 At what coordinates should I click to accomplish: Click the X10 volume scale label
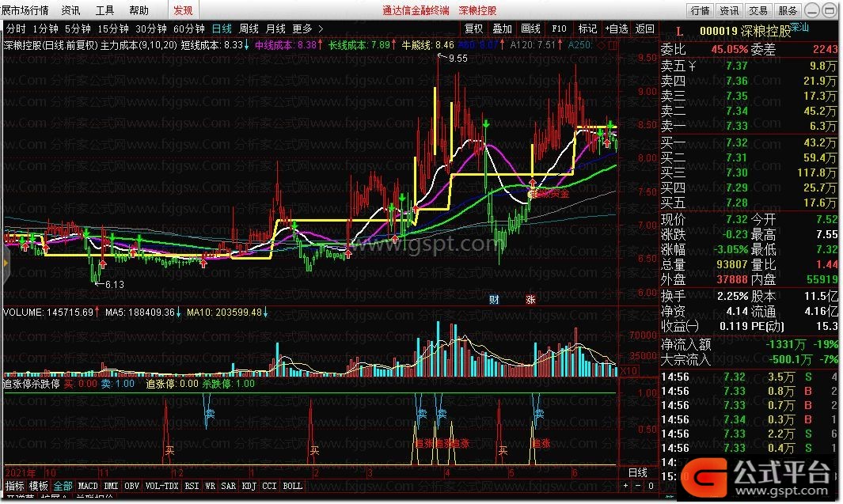(629, 371)
